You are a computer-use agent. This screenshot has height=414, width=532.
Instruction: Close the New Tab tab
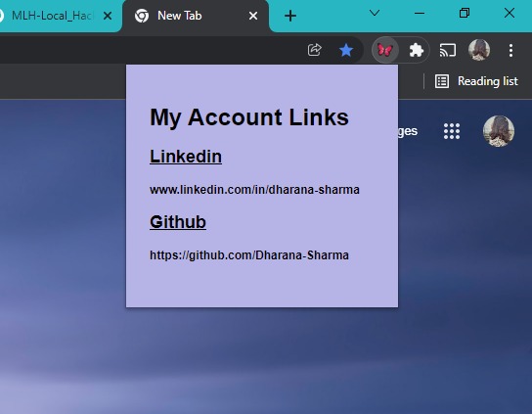[x=253, y=16]
